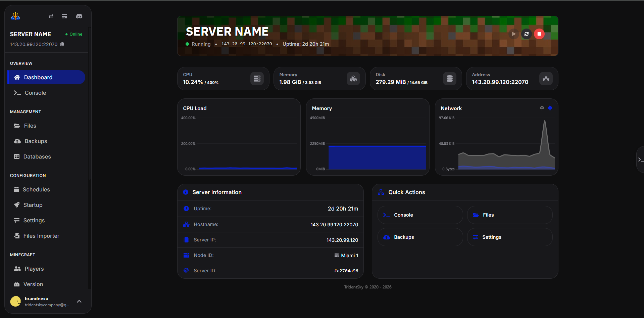Open the Discord icon in the top sidebar

tap(79, 16)
